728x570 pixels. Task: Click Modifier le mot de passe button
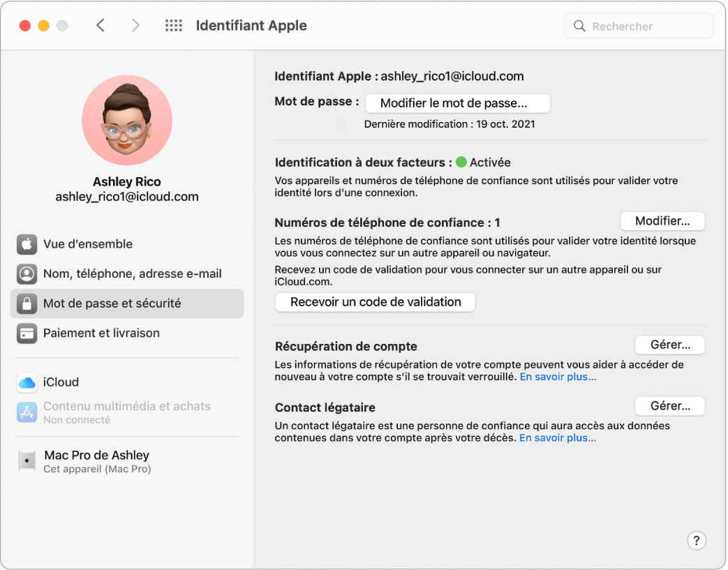click(457, 103)
